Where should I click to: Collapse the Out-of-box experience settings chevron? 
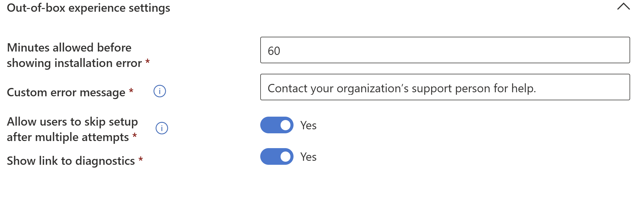623,7
